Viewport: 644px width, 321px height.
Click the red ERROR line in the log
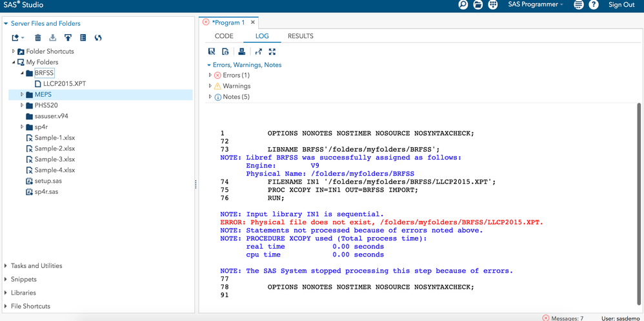point(381,222)
